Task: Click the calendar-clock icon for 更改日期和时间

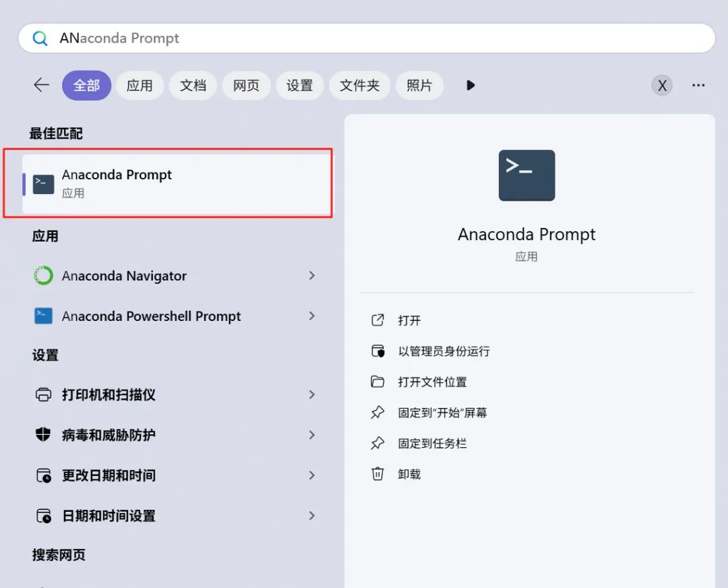Action: (x=44, y=475)
